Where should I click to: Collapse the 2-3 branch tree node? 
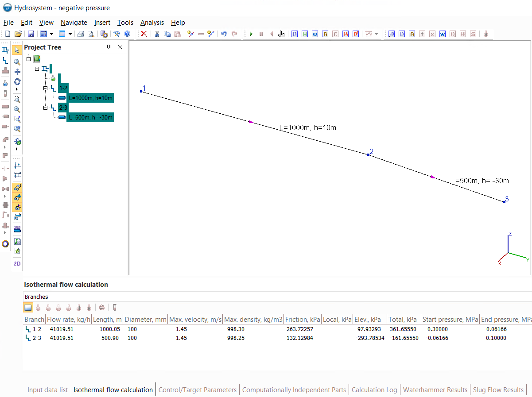point(45,108)
